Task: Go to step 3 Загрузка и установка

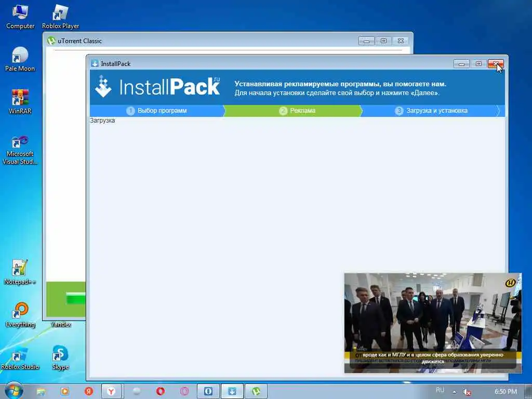Action: click(431, 111)
